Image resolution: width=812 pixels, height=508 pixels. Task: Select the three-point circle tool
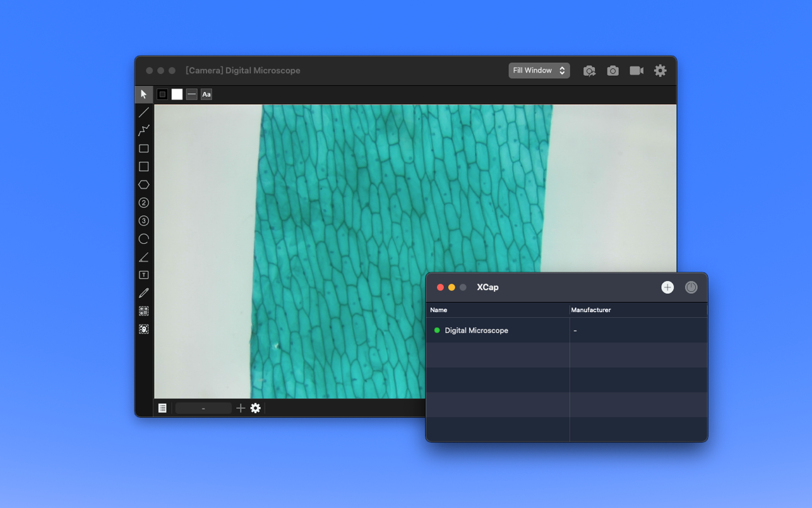coord(144,221)
